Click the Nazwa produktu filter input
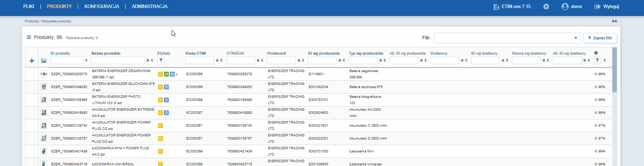Screen dimensions: 644x166 [118, 61]
